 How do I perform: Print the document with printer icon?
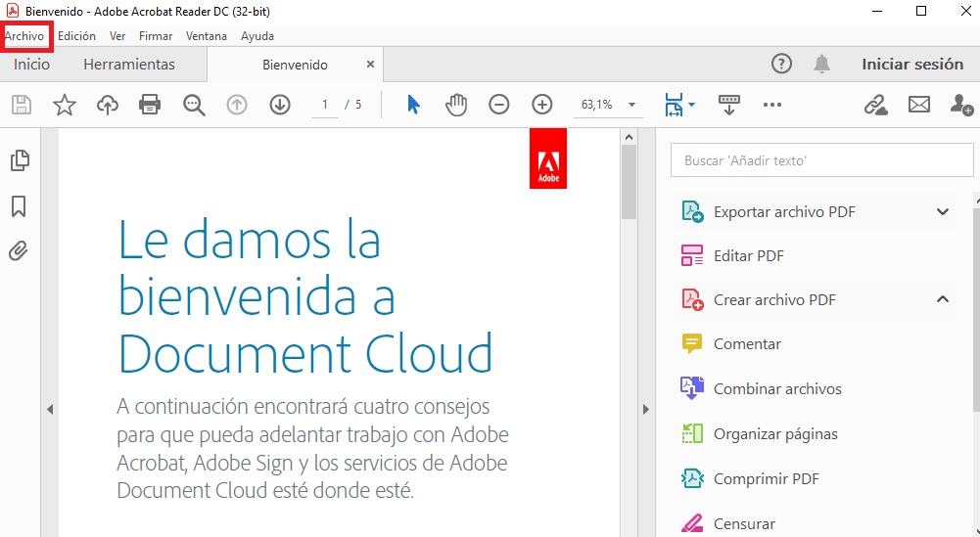point(150,105)
